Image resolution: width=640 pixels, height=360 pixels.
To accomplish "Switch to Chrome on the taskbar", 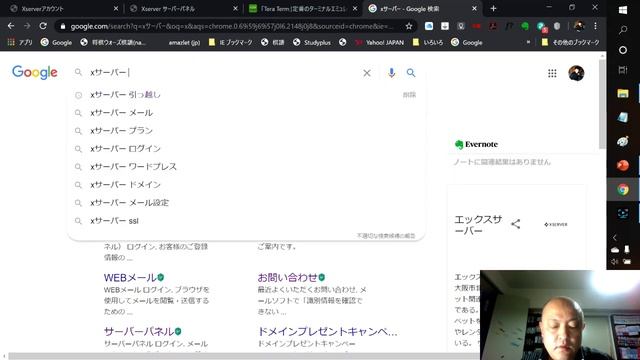I will 623,189.
